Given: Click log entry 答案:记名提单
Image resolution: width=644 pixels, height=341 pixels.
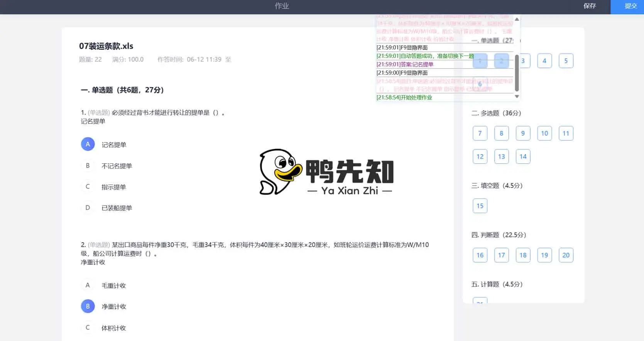Looking at the screenshot, I should coord(405,64).
